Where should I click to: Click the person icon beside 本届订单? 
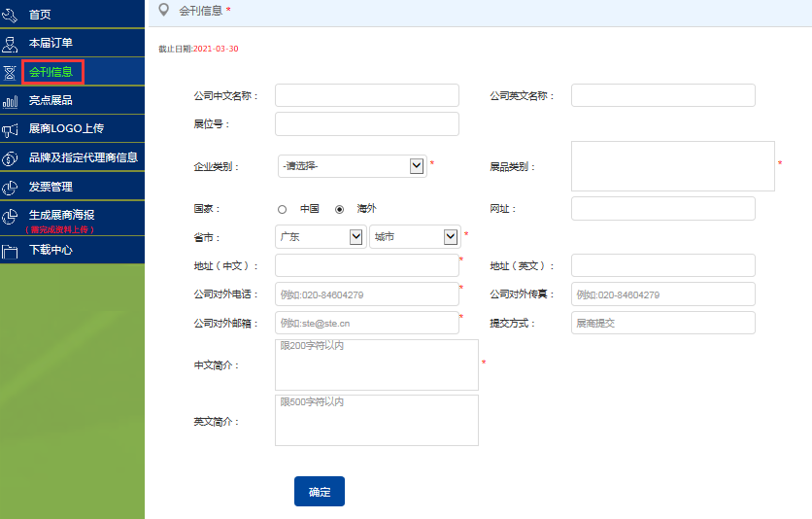(x=11, y=43)
